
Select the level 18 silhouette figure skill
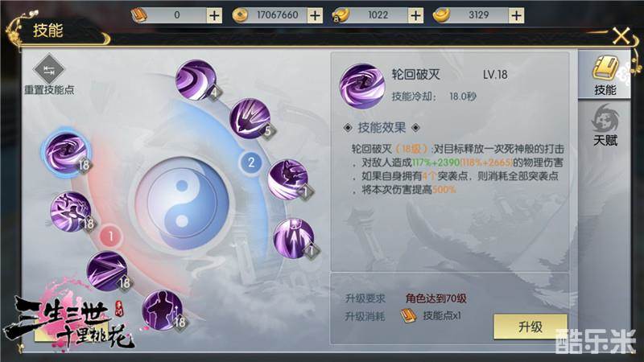click(163, 311)
